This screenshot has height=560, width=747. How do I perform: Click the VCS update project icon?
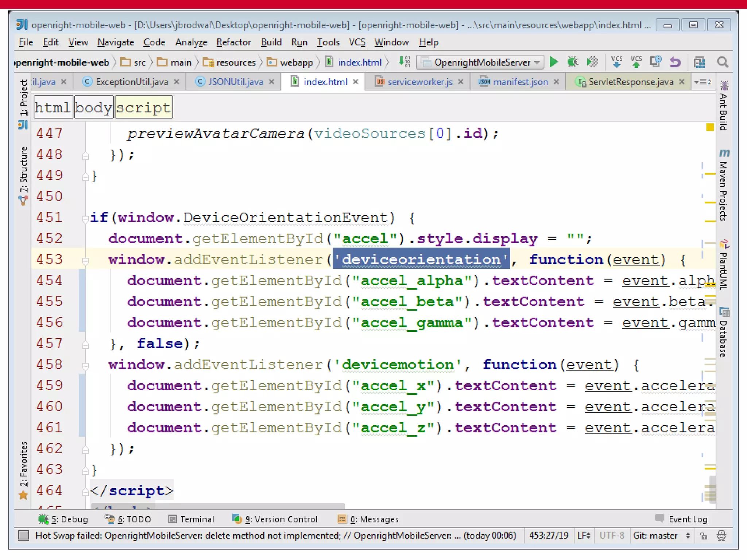tap(616, 62)
